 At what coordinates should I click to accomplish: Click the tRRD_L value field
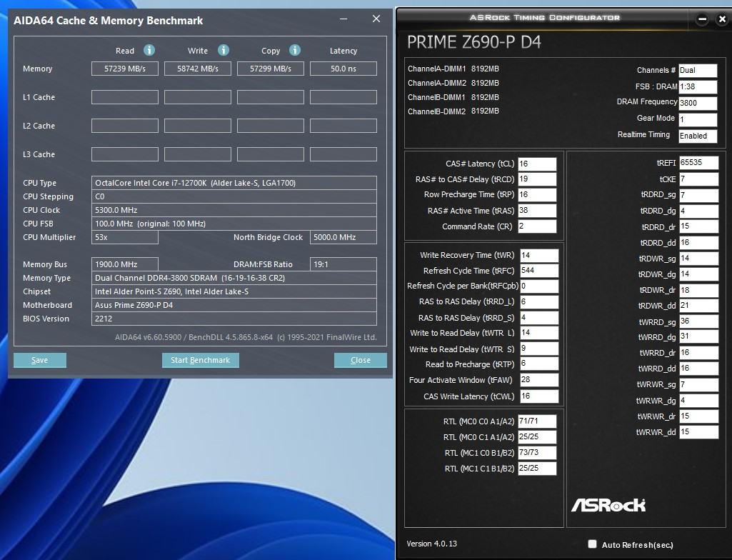pyautogui.click(x=539, y=301)
